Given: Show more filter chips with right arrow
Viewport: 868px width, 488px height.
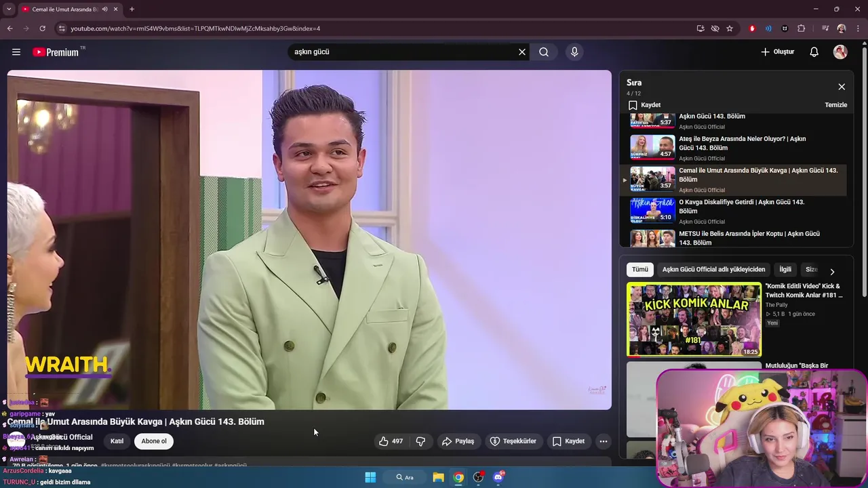Looking at the screenshot, I should click(832, 272).
